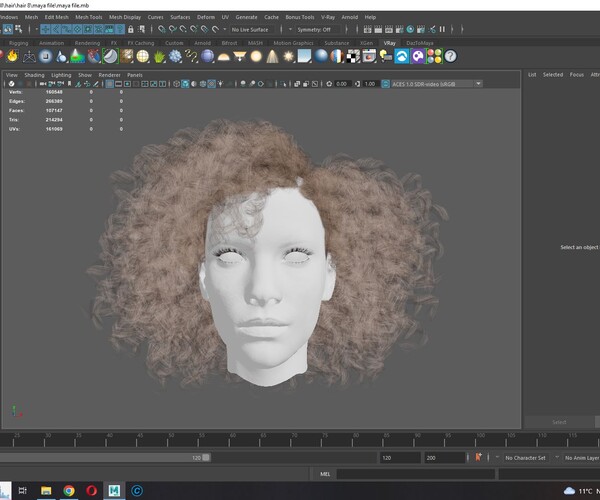This screenshot has height=500, width=600.
Task: Click the exposure 0.00 value field
Action: (x=342, y=84)
